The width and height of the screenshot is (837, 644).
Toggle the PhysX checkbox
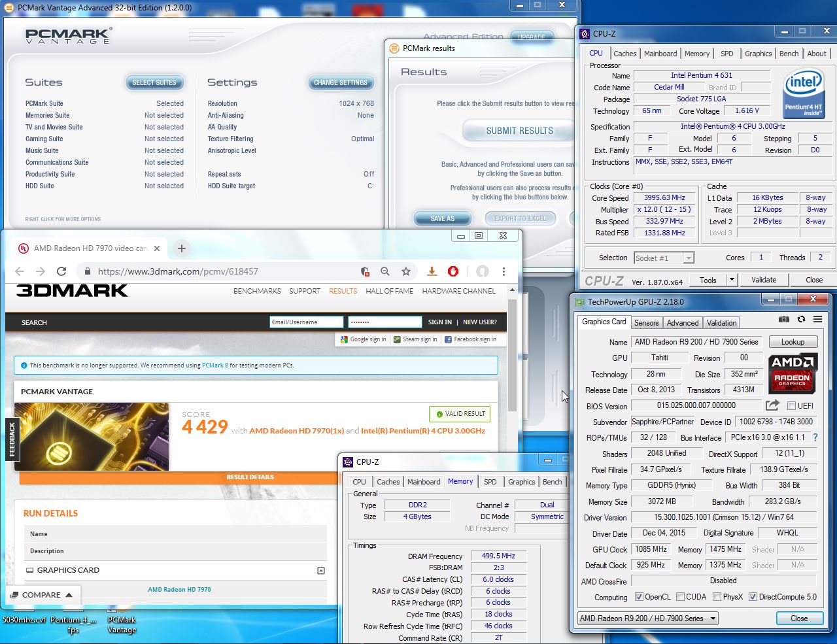point(717,597)
